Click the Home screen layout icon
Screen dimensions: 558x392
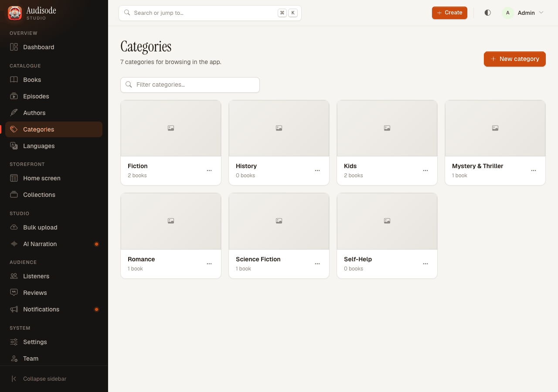tap(14, 178)
